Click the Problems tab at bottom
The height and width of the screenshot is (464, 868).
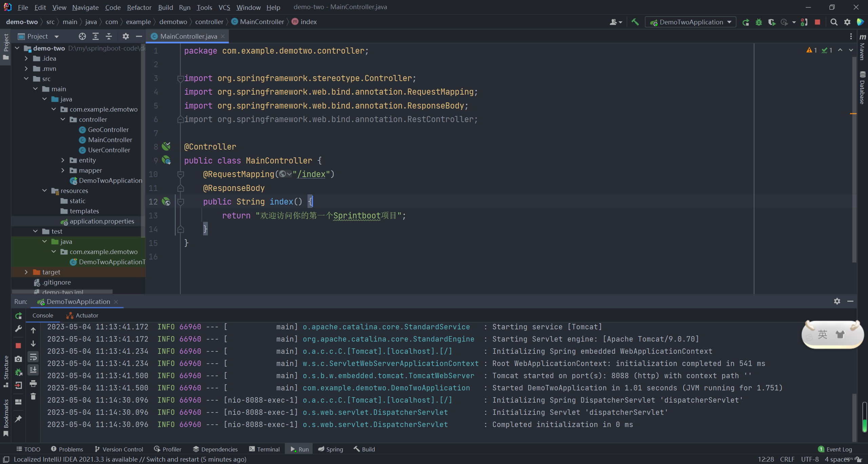70,449
